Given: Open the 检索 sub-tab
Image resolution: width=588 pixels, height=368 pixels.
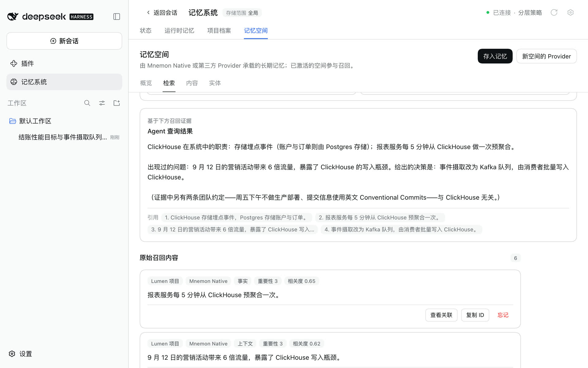Looking at the screenshot, I should click(x=169, y=83).
